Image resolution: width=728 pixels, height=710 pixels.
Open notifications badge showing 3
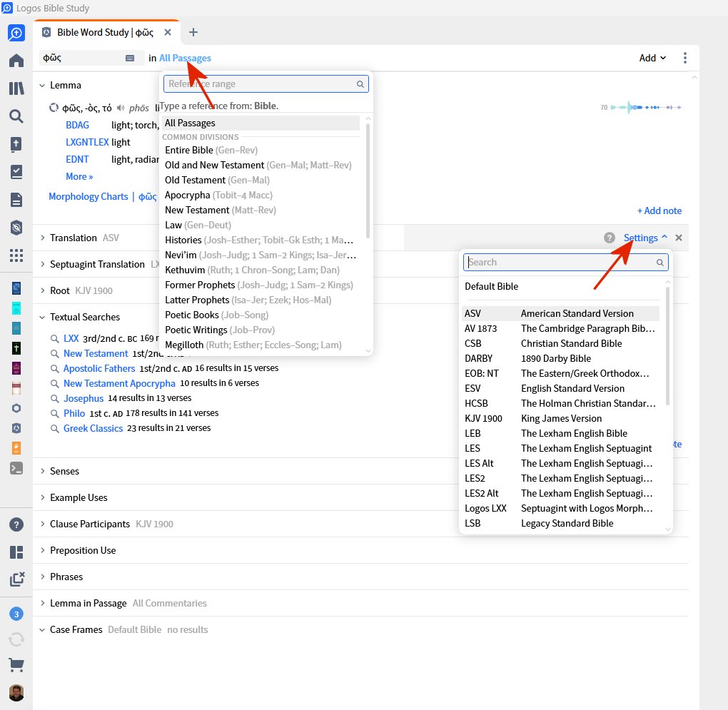pyautogui.click(x=16, y=614)
